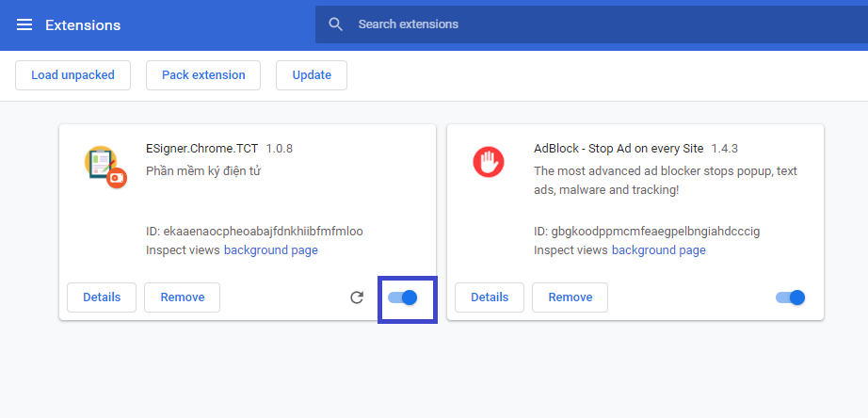Inspect ESigner background page link
The width and height of the screenshot is (868, 418).
tap(270, 250)
